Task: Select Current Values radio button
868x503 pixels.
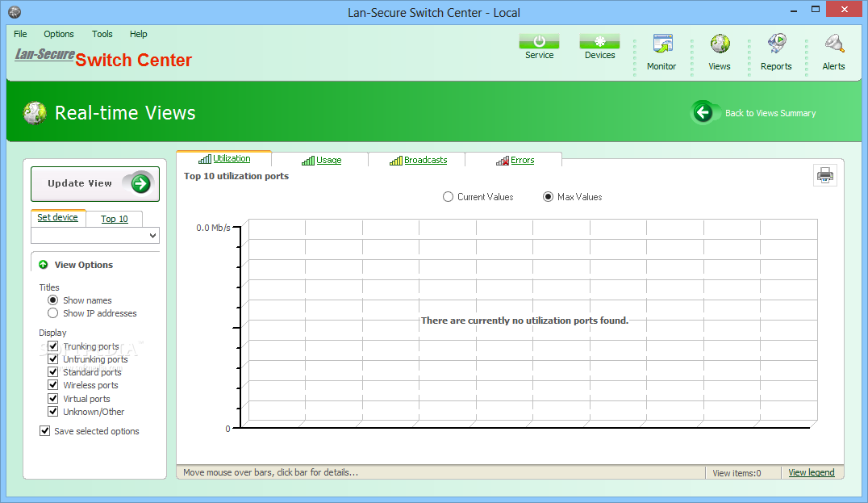Action: click(448, 197)
